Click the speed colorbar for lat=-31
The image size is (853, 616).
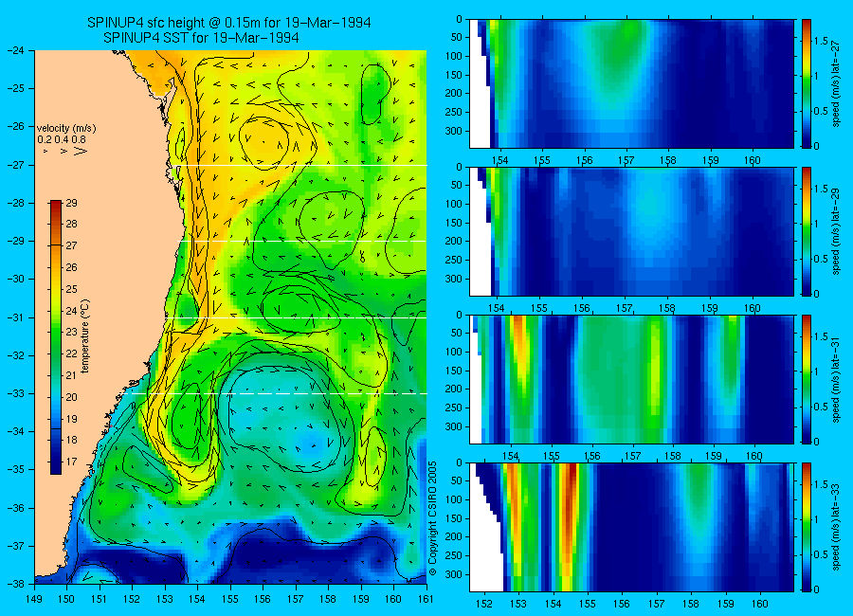tap(806, 379)
